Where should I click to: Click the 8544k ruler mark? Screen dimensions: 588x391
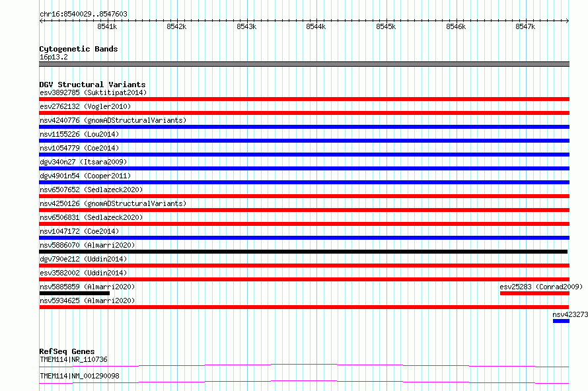pyautogui.click(x=316, y=26)
